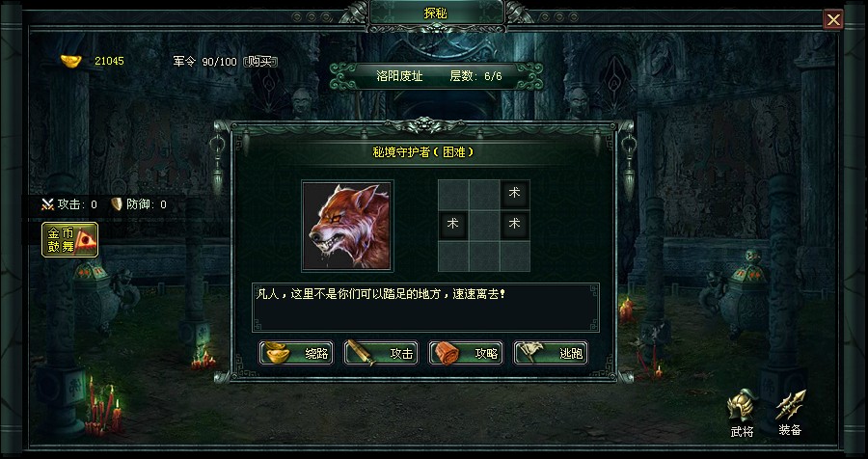Open the 装备 equipment spear icon
The width and height of the screenshot is (868, 459).
(790, 413)
